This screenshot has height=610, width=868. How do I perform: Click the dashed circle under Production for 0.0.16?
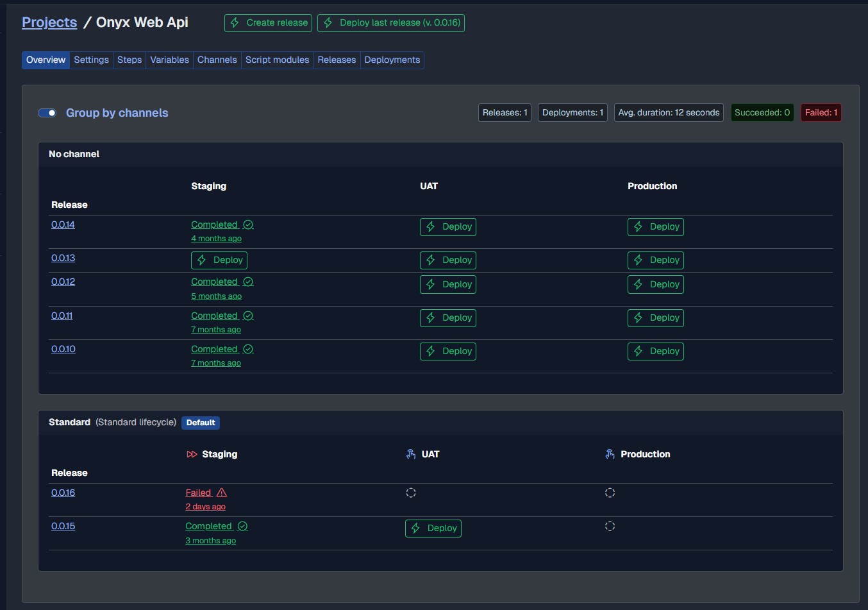point(610,493)
